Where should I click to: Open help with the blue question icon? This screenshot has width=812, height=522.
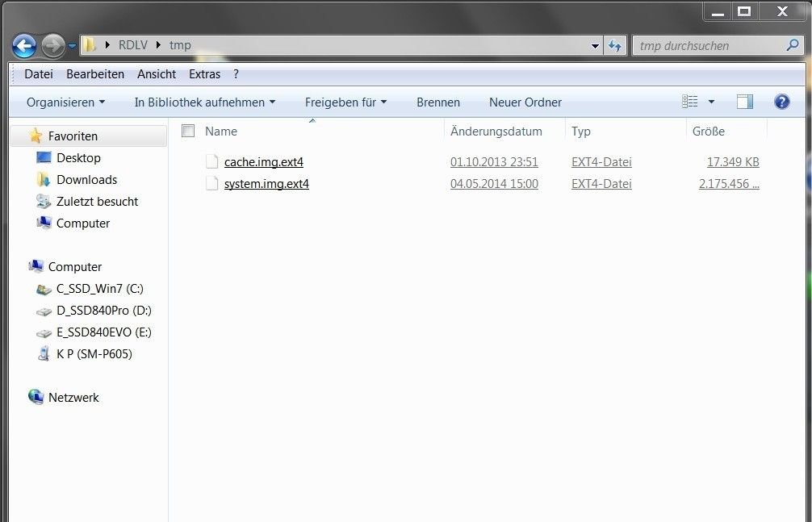[781, 102]
